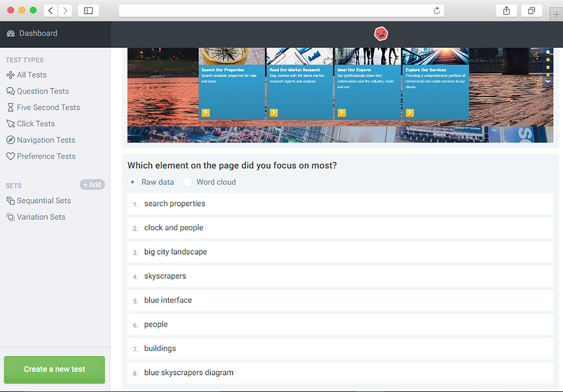
Task: Select the Raw data radio button
Action: (133, 182)
